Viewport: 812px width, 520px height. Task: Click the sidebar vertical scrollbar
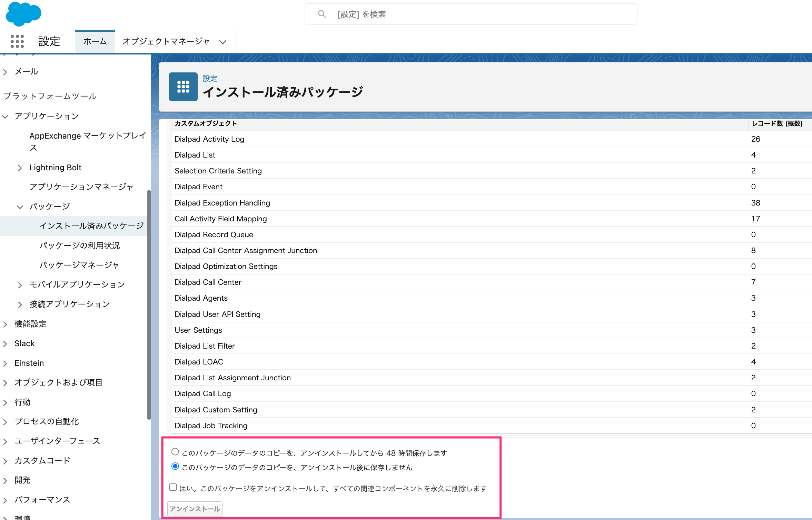[x=149, y=304]
